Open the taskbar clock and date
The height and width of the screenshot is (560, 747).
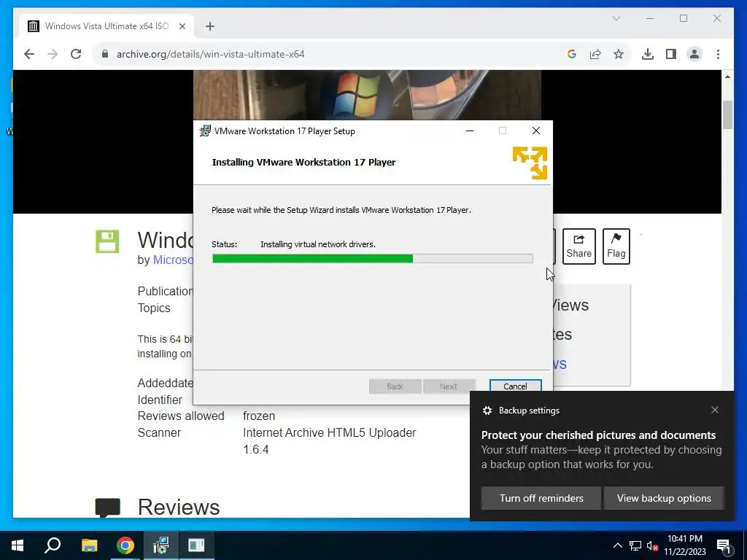tap(685, 545)
